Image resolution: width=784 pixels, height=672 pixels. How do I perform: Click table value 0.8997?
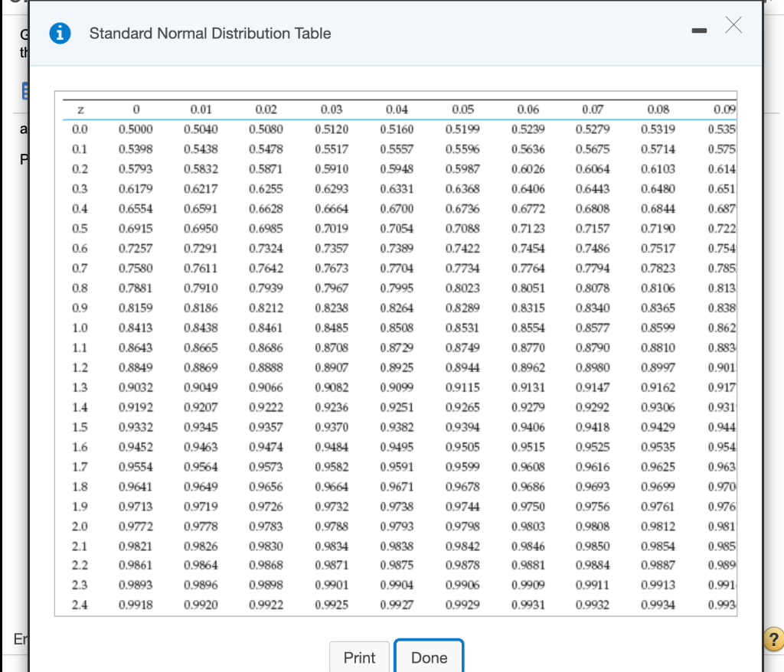[x=658, y=367]
